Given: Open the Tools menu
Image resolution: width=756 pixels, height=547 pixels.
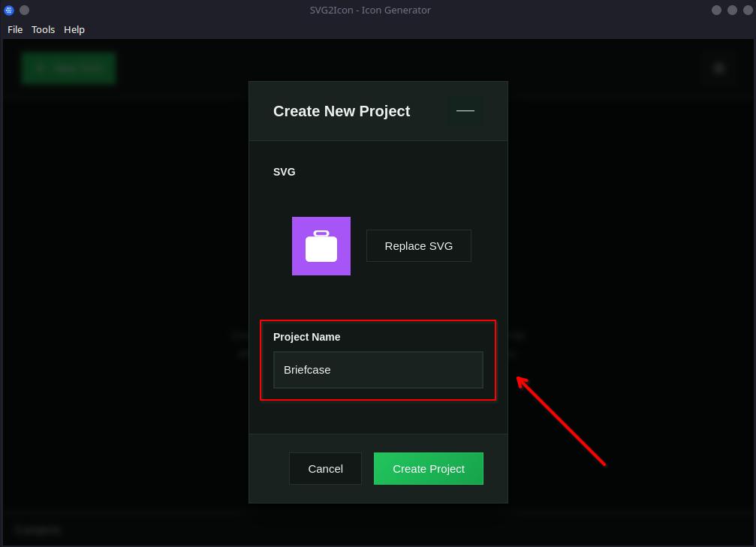Looking at the screenshot, I should tap(43, 29).
